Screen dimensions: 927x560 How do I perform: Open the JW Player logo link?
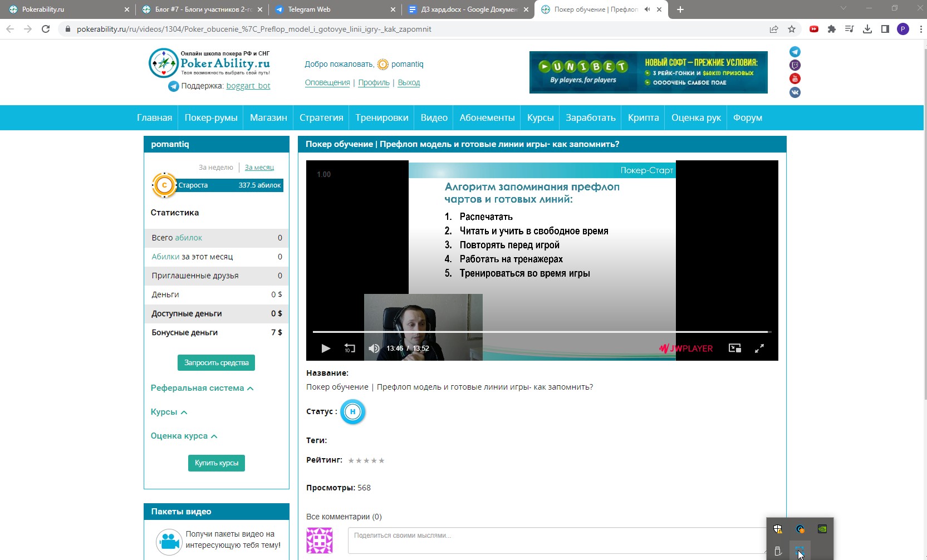(686, 348)
